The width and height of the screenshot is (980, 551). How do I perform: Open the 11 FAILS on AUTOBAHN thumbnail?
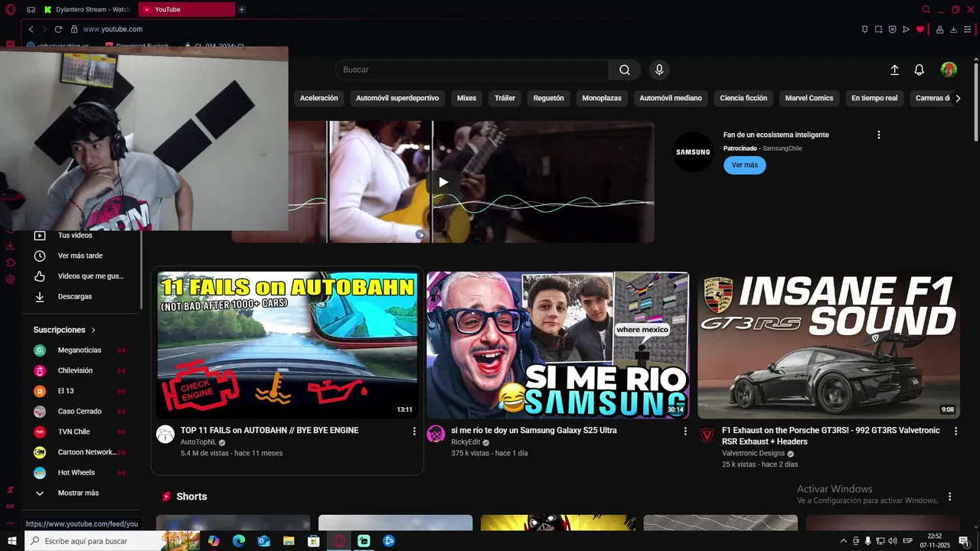287,345
